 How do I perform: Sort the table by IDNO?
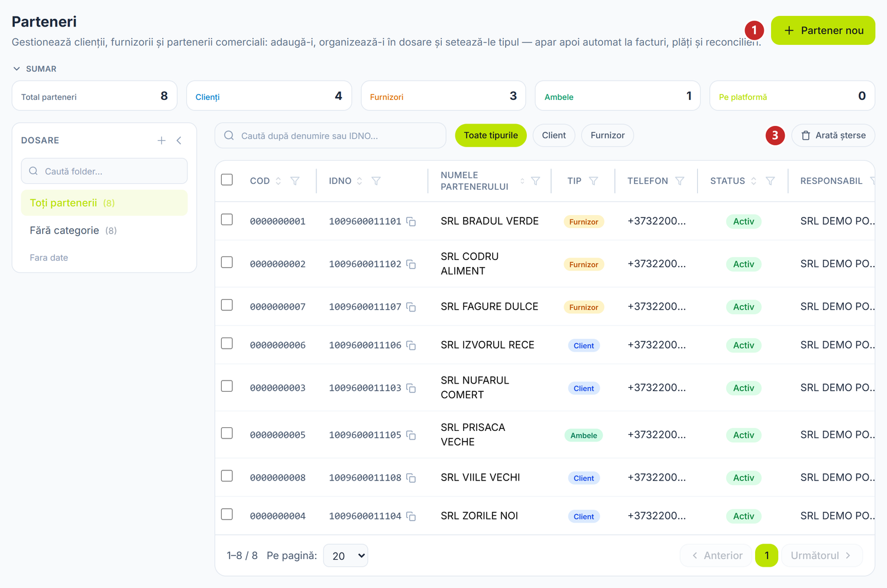pyautogui.click(x=360, y=181)
